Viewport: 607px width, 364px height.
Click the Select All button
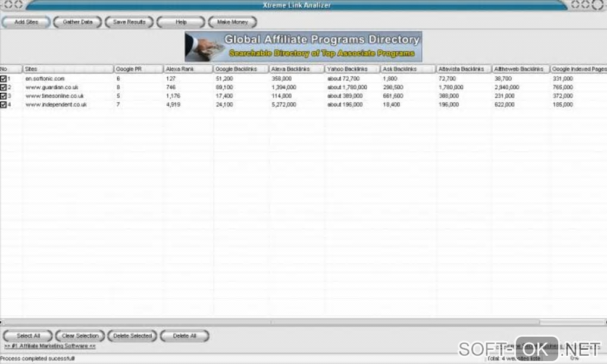[28, 336]
